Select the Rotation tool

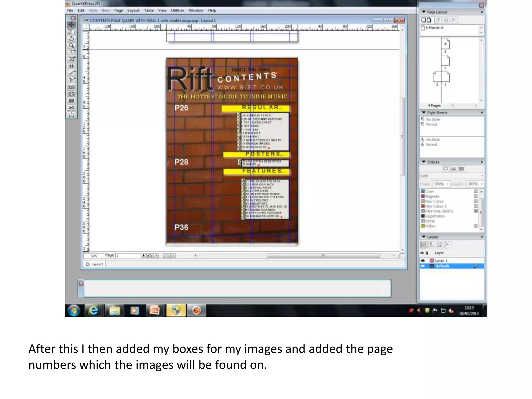click(x=71, y=38)
